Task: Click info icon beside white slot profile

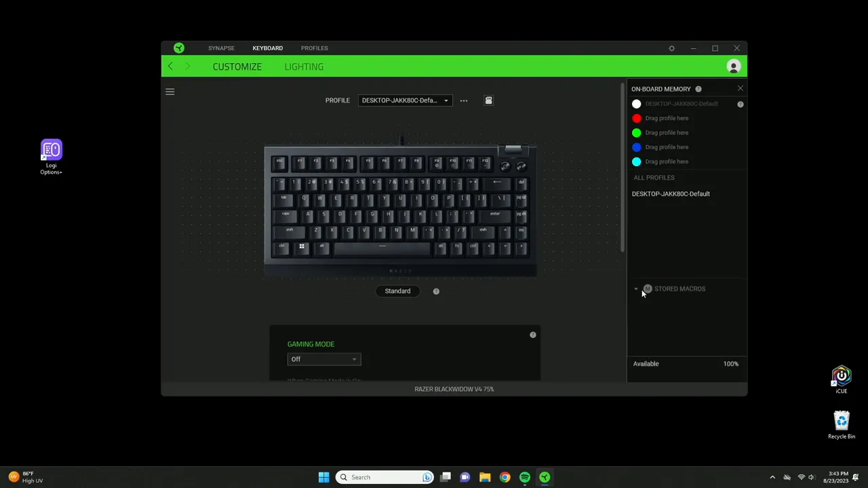Action: (741, 104)
